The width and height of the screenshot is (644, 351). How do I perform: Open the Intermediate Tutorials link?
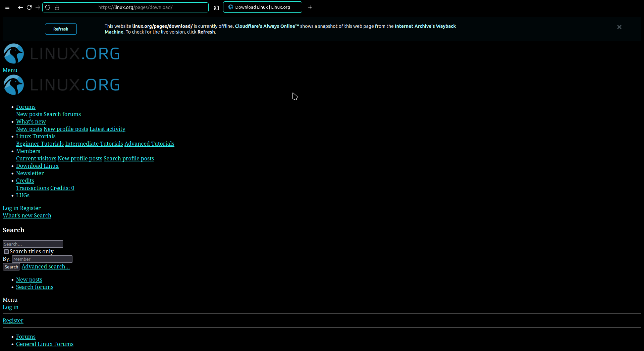click(94, 144)
